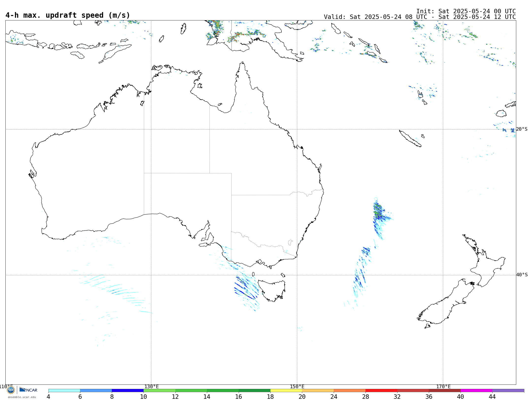532x400 pixels.
Task: Click the NSF logo
Action: (x=11, y=390)
